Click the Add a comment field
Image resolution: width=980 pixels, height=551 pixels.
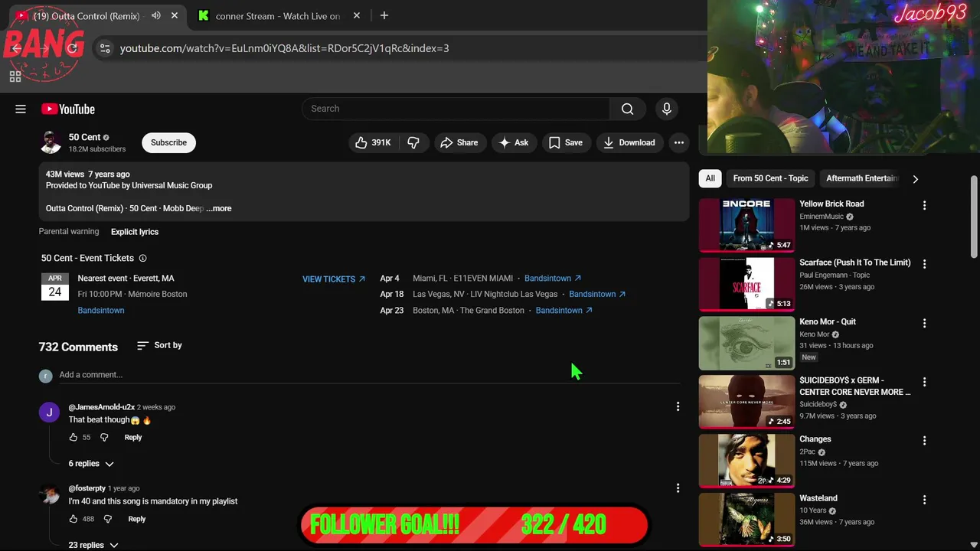pyautogui.click(x=370, y=375)
